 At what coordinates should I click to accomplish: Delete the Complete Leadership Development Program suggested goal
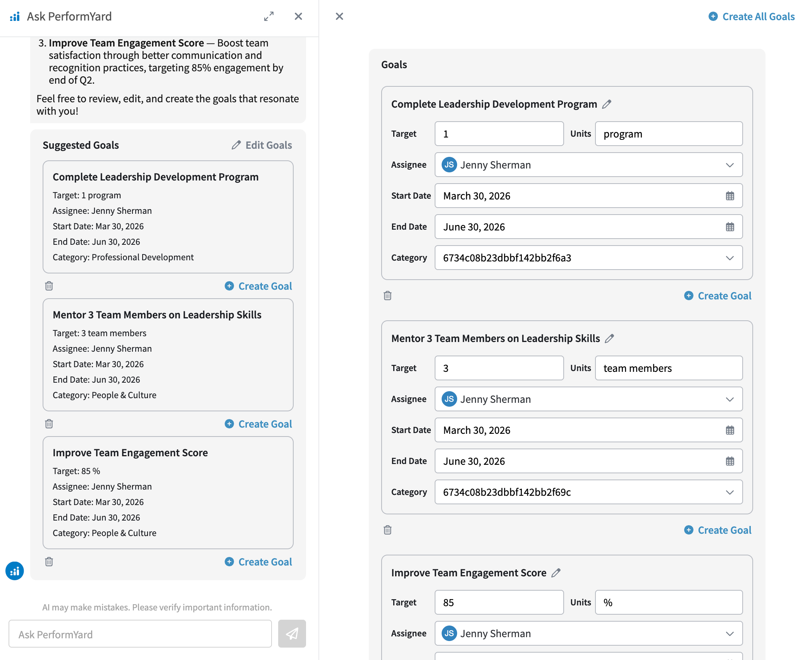49,286
